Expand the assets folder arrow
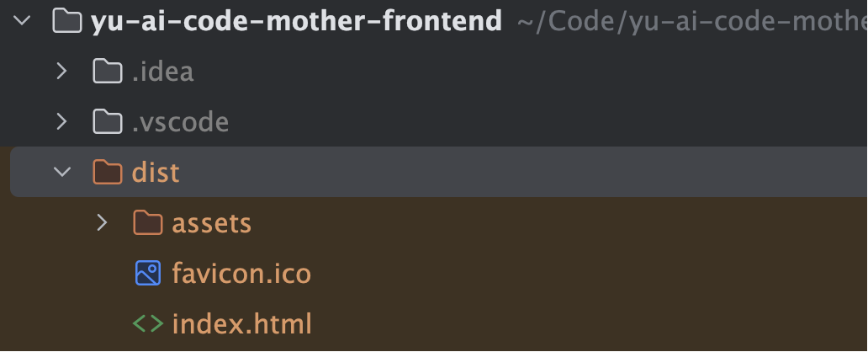 click(x=102, y=223)
